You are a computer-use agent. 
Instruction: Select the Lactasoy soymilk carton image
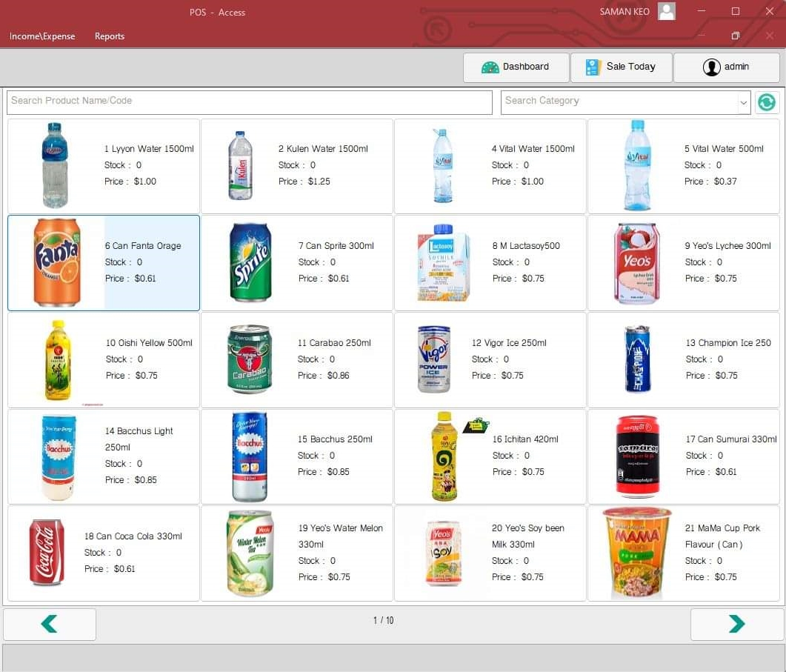(443, 263)
